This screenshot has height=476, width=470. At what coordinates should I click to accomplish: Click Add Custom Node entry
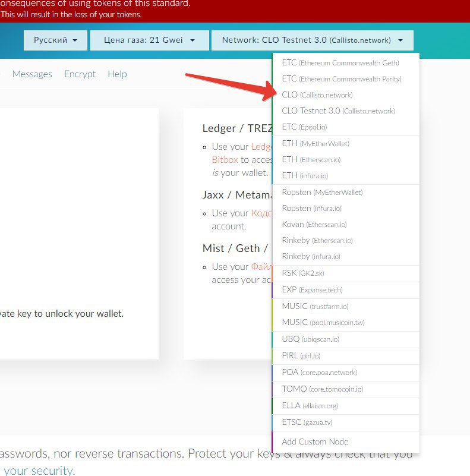point(346,442)
